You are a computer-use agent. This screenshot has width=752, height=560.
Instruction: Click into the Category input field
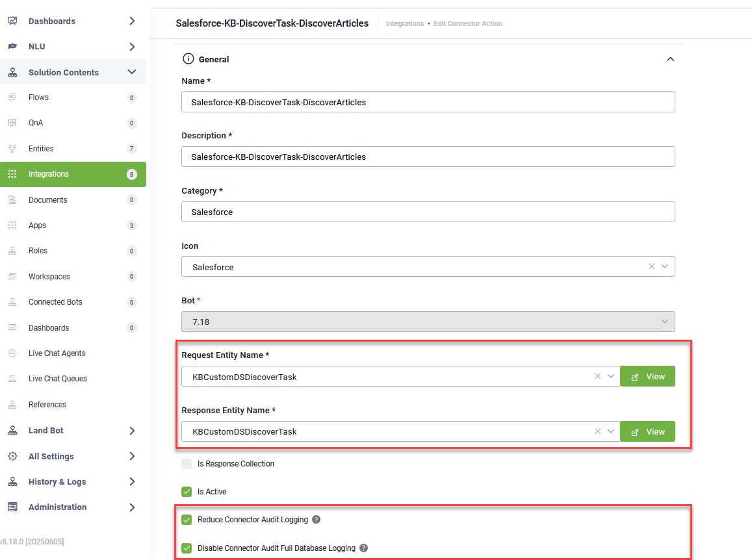pyautogui.click(x=428, y=212)
